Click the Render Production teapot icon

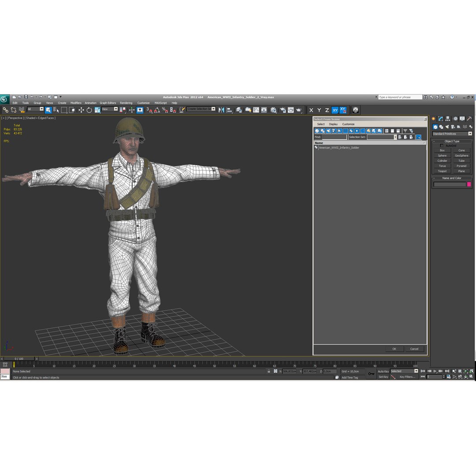[x=299, y=110]
